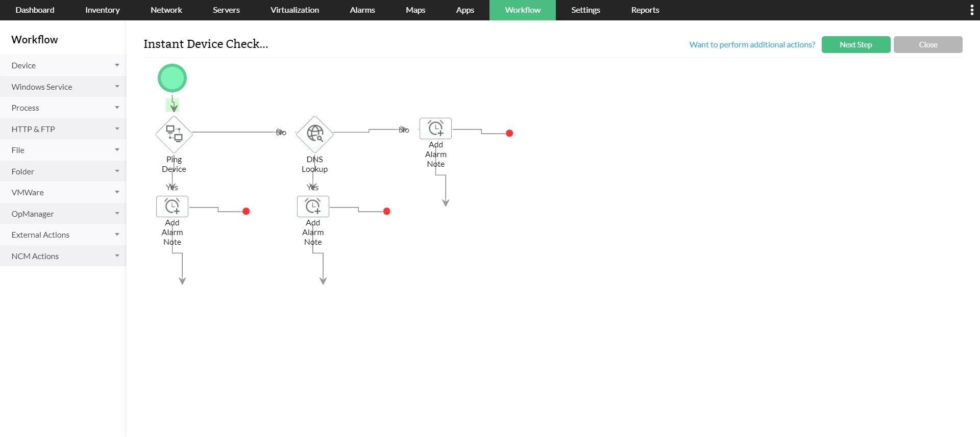
Task: Switch to the Apps tab
Action: click(x=465, y=10)
